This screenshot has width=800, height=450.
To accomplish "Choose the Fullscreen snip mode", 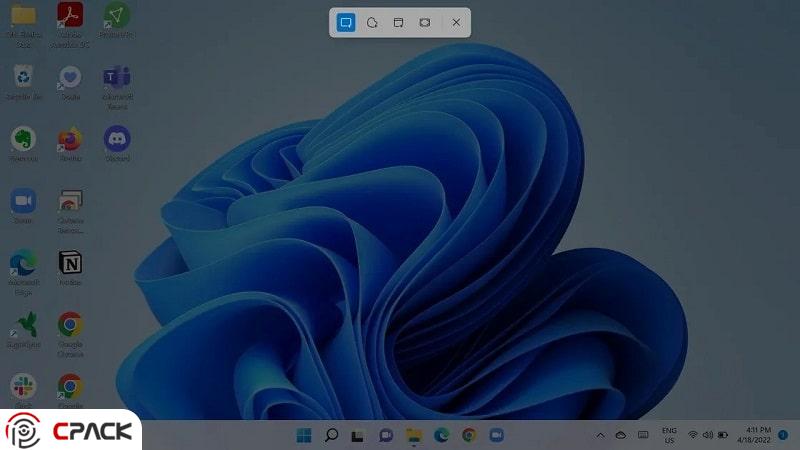I will point(424,22).
